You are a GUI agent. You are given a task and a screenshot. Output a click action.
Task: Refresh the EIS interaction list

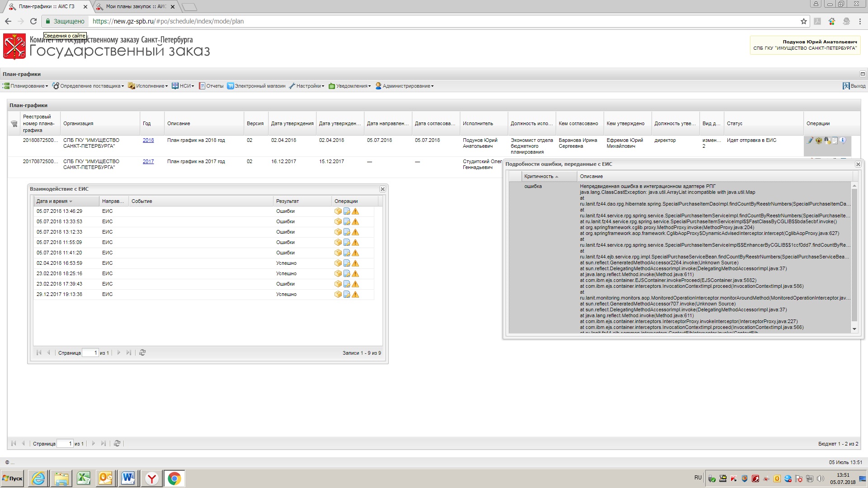tap(142, 353)
